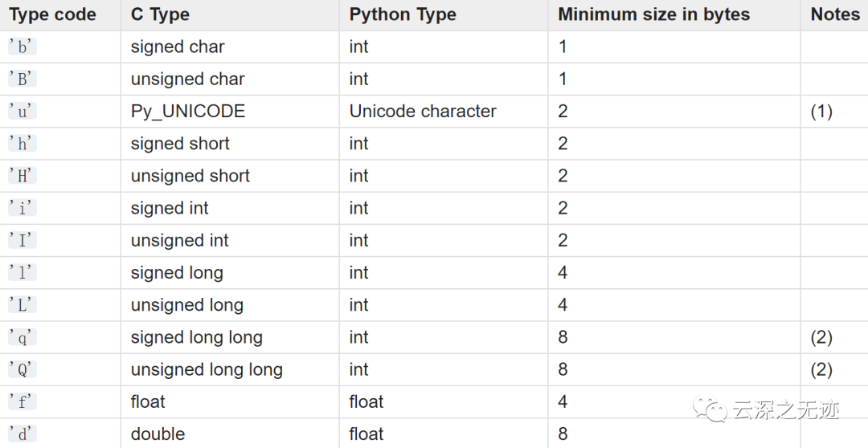868x448 pixels.
Task: Select the 'H' type code cell
Action: pyautogui.click(x=23, y=176)
